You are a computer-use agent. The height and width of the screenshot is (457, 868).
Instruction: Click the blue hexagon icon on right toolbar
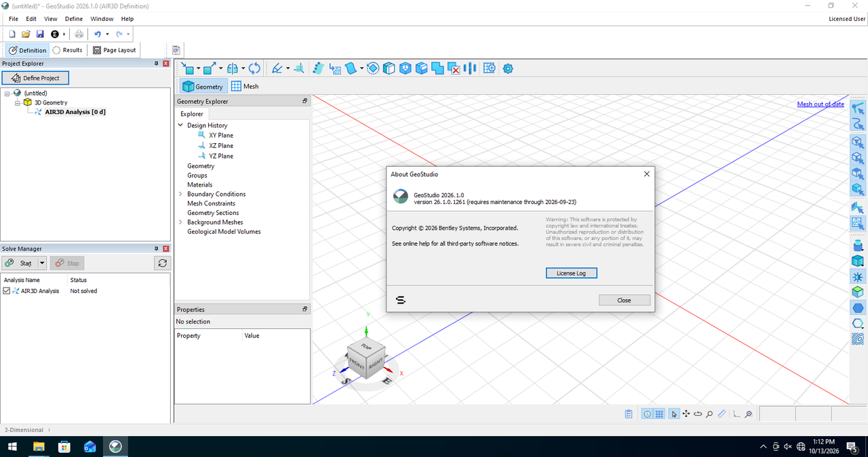click(858, 307)
